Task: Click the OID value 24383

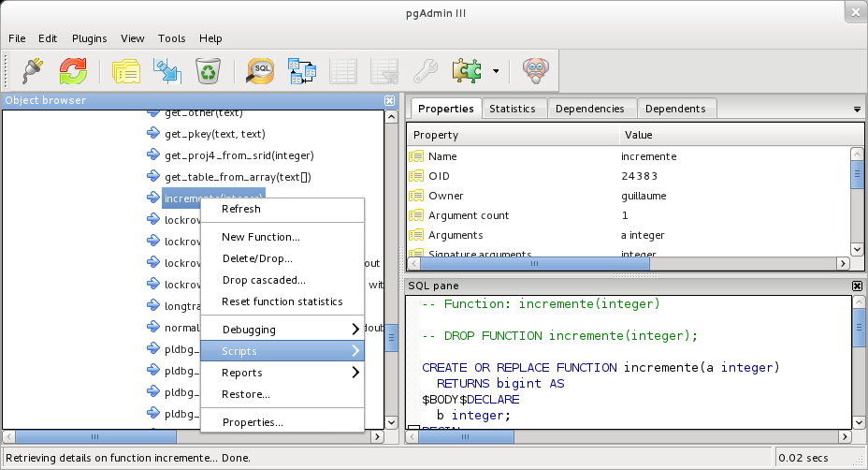Action: [x=639, y=176]
